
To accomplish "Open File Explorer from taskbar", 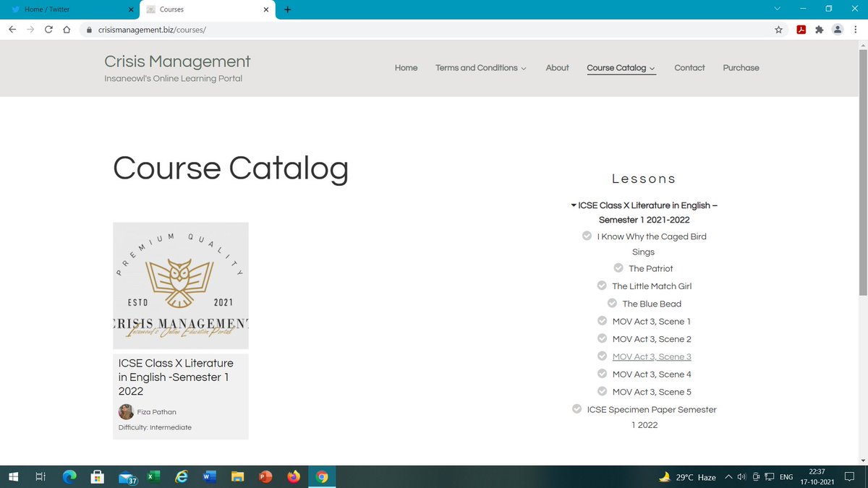I will coord(237,477).
